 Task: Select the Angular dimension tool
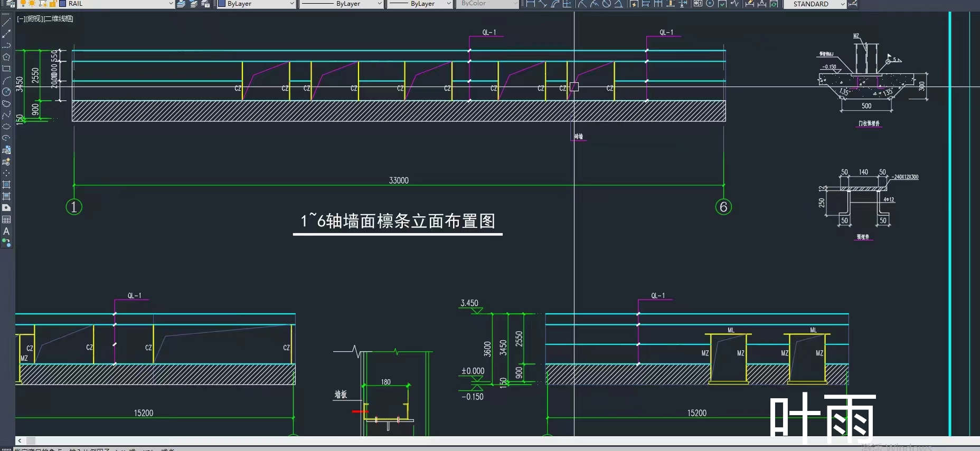619,4
